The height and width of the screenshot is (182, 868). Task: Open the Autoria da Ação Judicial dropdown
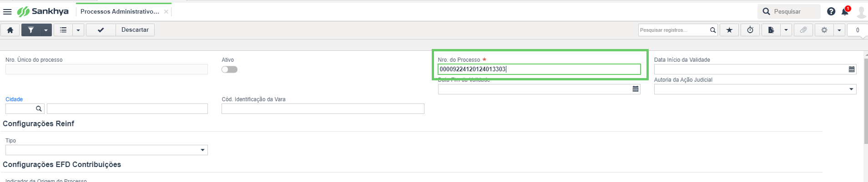851,89
